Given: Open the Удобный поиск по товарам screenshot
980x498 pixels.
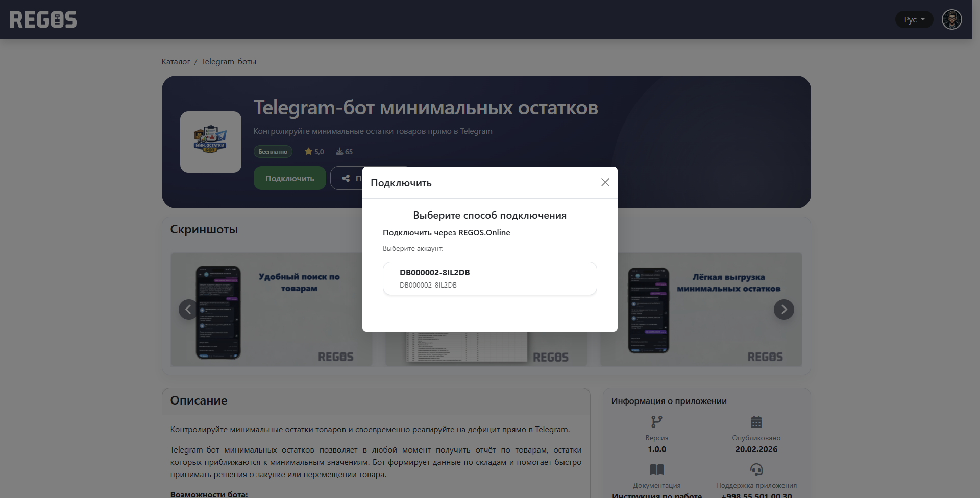Looking at the screenshot, I should [271, 310].
